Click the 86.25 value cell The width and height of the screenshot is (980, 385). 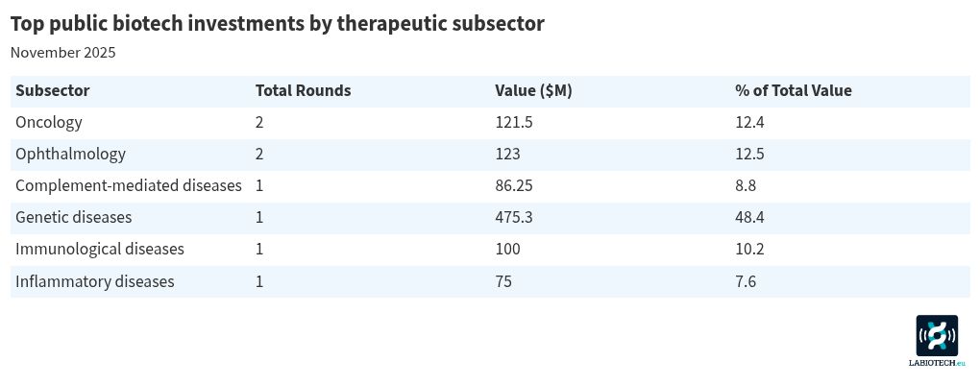click(513, 186)
